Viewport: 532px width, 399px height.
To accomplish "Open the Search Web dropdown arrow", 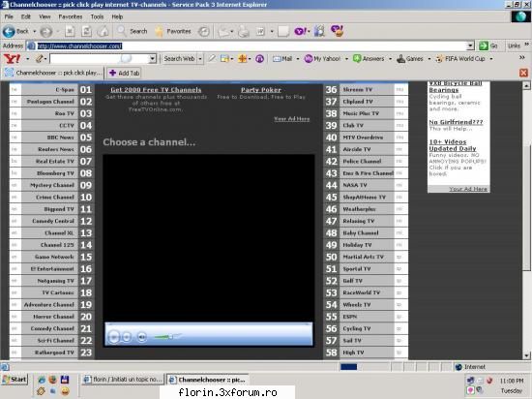I will (200, 59).
